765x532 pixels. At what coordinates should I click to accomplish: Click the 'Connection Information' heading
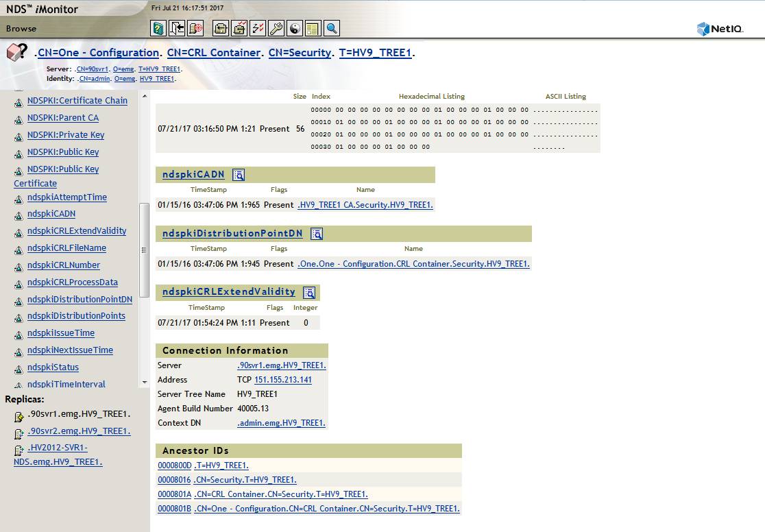pos(226,350)
